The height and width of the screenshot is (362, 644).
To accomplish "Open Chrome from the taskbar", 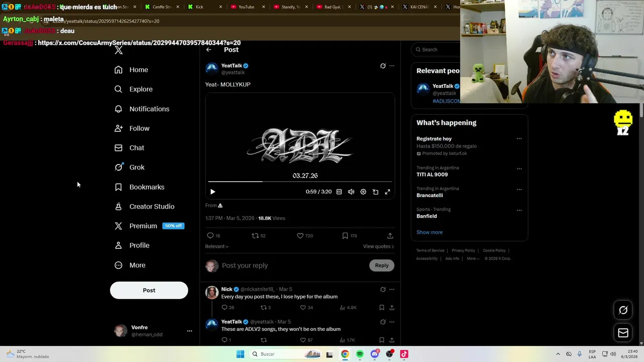I will 345,354.
